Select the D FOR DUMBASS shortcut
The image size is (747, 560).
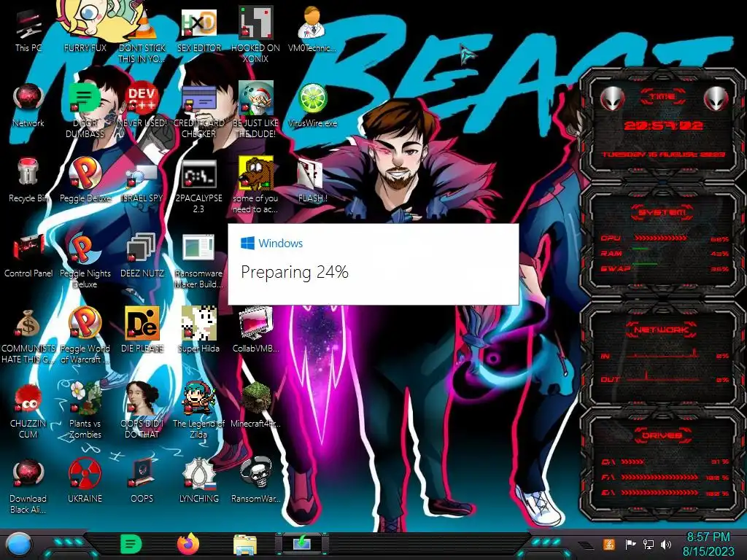[85, 109]
